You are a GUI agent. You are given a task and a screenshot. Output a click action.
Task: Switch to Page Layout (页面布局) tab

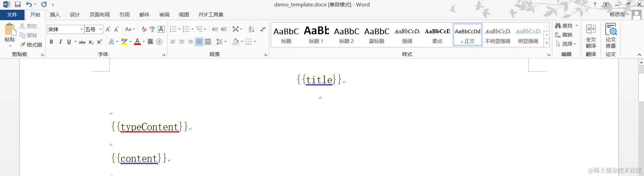[99, 15]
